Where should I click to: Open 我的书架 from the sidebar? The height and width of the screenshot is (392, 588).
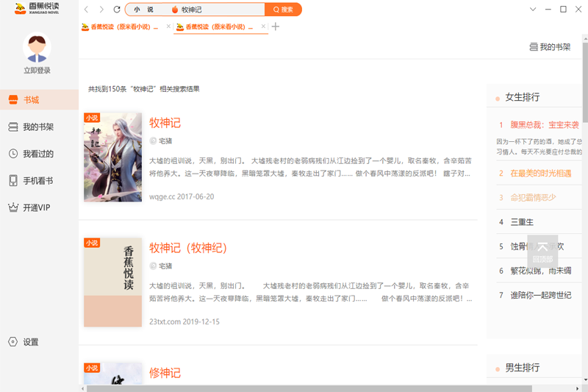(37, 127)
